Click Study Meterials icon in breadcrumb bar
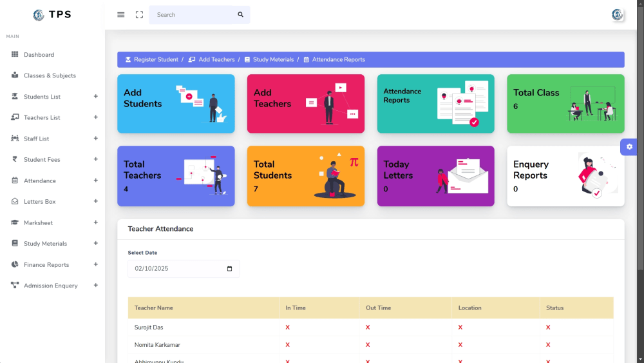The image size is (644, 363). pos(247,59)
